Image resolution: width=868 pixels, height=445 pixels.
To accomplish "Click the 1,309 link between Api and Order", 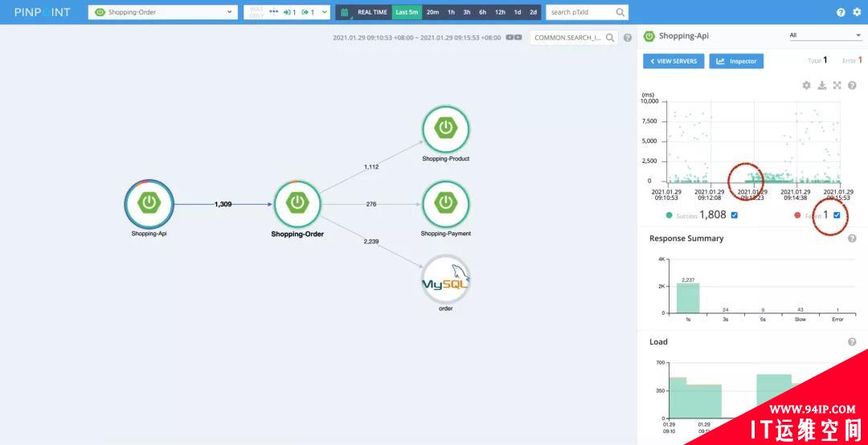I will click(x=223, y=204).
